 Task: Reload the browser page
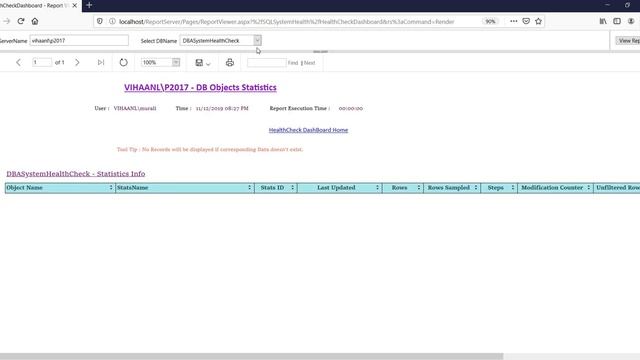(21, 21)
